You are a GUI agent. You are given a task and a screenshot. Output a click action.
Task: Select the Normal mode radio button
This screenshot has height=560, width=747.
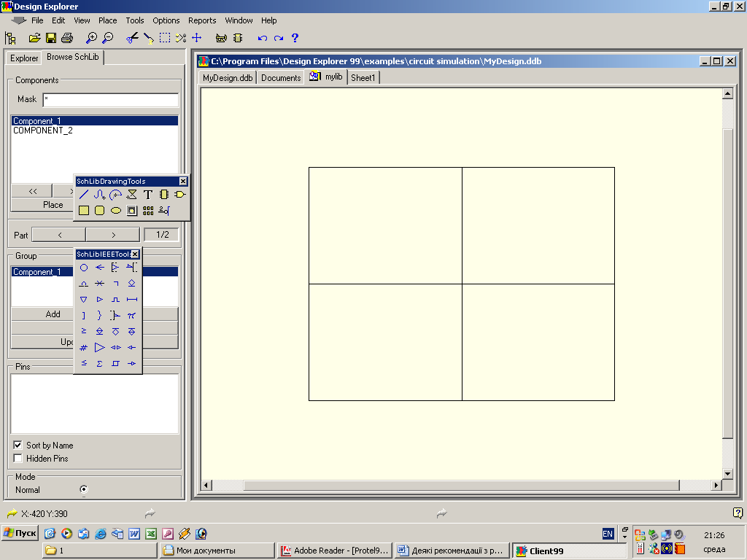tap(83, 489)
